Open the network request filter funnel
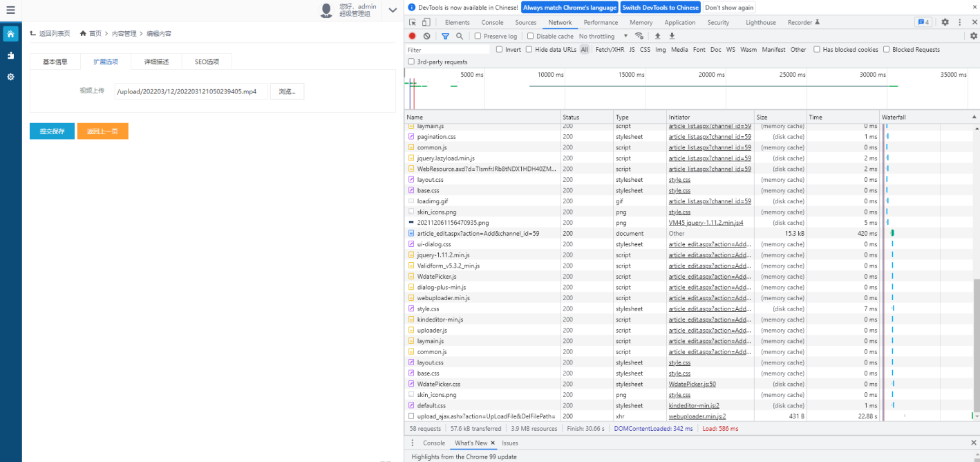 (445, 35)
